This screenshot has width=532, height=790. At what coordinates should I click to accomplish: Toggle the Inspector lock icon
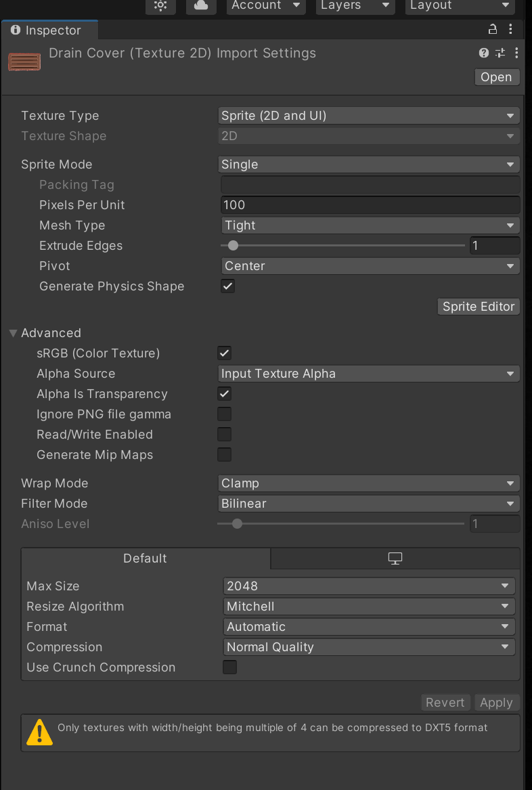click(493, 29)
